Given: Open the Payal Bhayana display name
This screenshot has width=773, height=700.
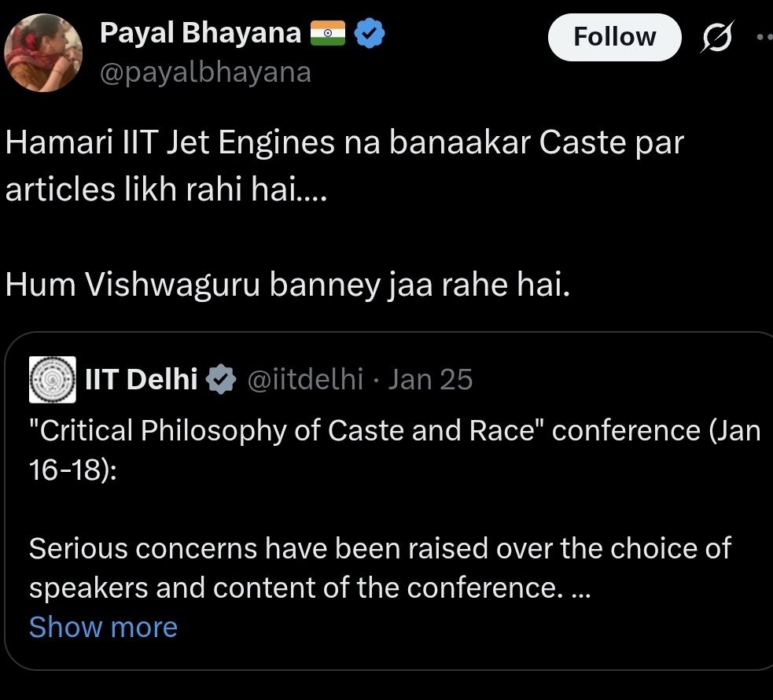Looking at the screenshot, I should (200, 34).
